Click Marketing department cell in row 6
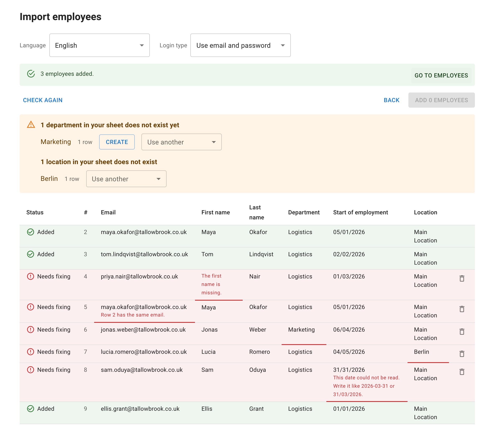The image size is (495, 448). (x=304, y=334)
